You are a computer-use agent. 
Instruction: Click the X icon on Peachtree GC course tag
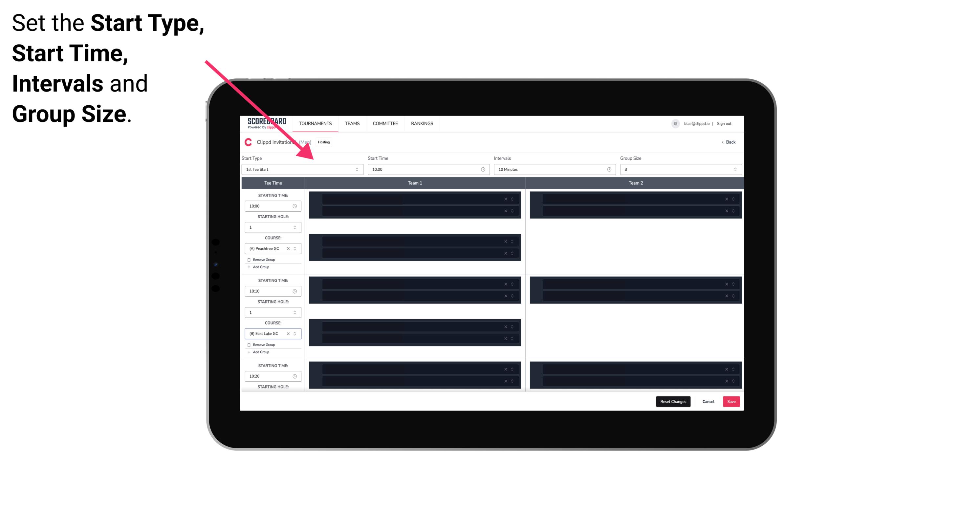(290, 249)
